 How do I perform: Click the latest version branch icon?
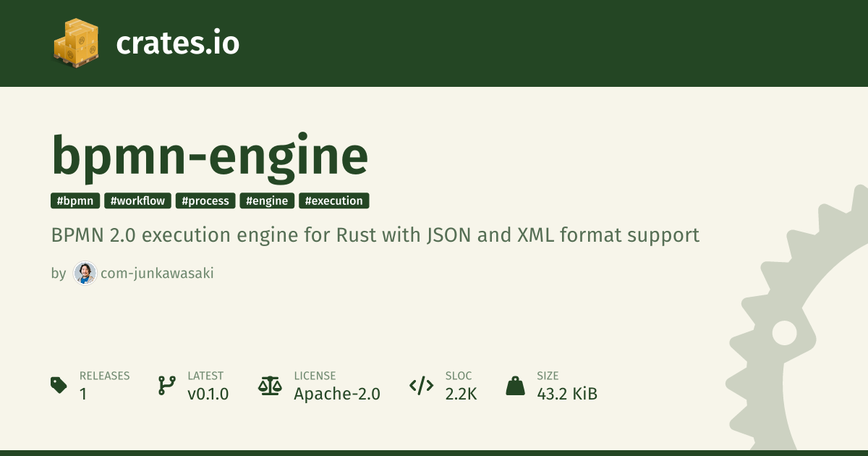click(x=166, y=385)
